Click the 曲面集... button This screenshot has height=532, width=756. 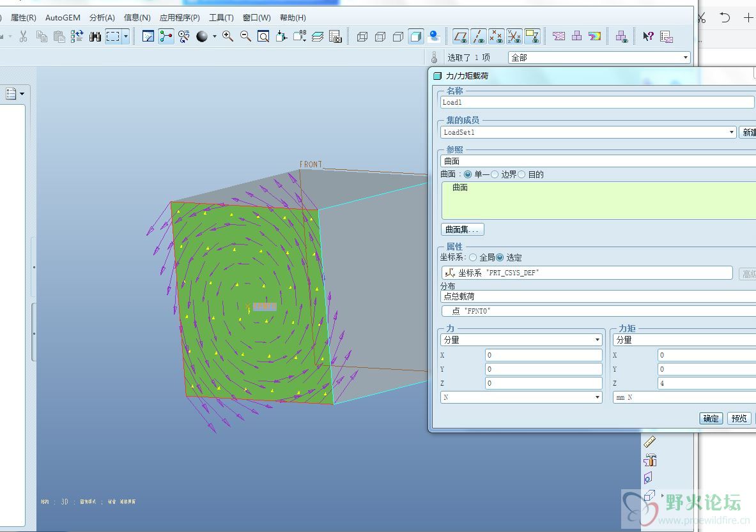coord(462,229)
